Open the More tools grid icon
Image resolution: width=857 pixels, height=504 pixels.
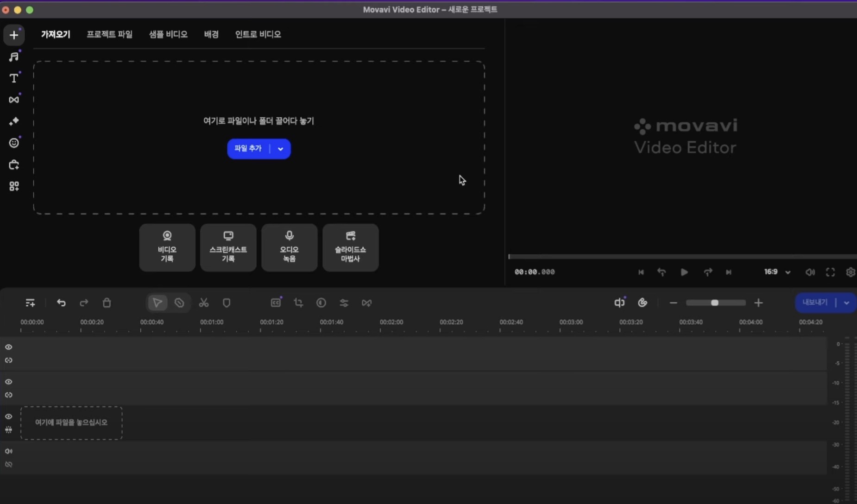[x=14, y=186]
